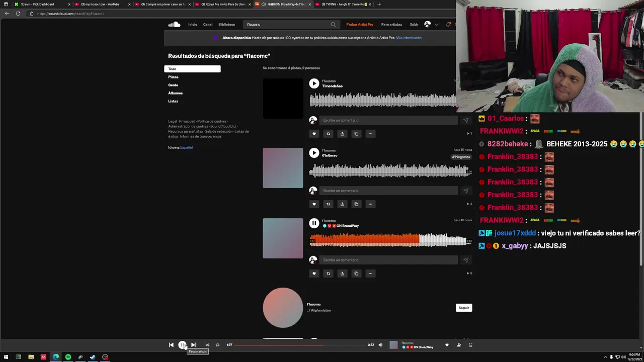Like the current track in player bar
This screenshot has width=644, height=362.
447,345
